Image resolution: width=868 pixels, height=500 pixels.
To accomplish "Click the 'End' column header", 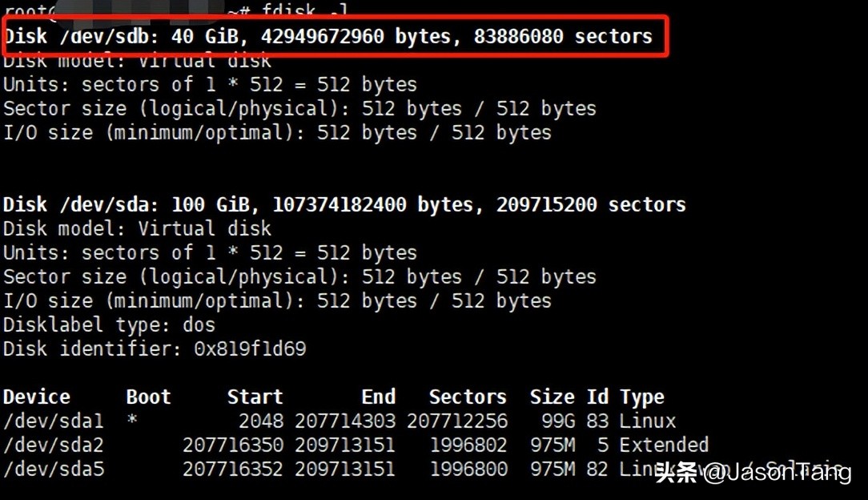I will (x=378, y=397).
